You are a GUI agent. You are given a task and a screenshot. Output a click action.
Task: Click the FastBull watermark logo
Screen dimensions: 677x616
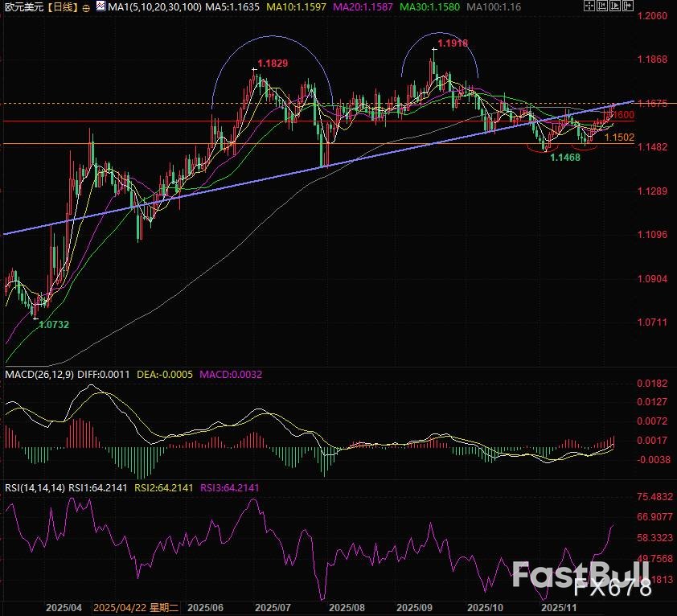click(581, 577)
